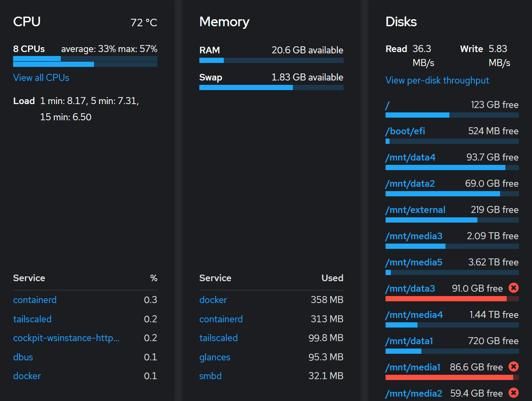View all CPUs

(41, 77)
